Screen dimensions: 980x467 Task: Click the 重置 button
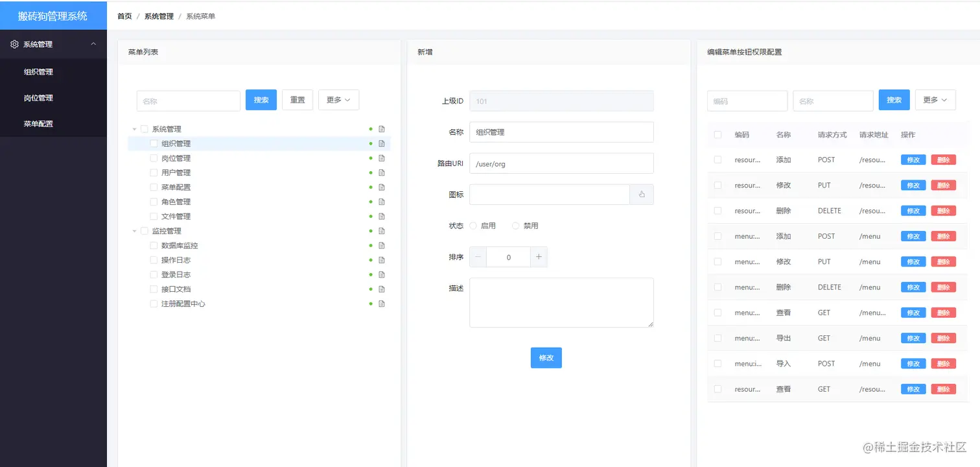point(297,100)
